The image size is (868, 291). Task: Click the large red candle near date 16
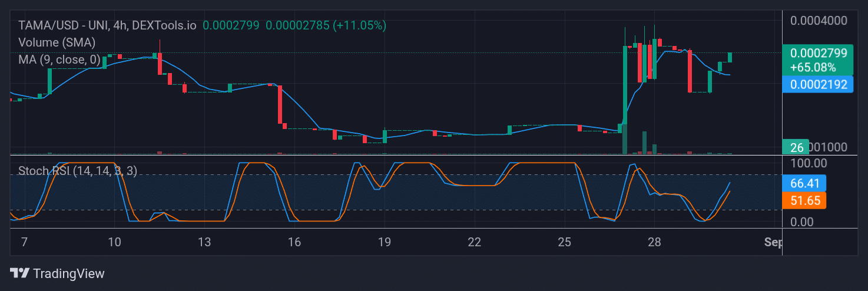[281, 104]
